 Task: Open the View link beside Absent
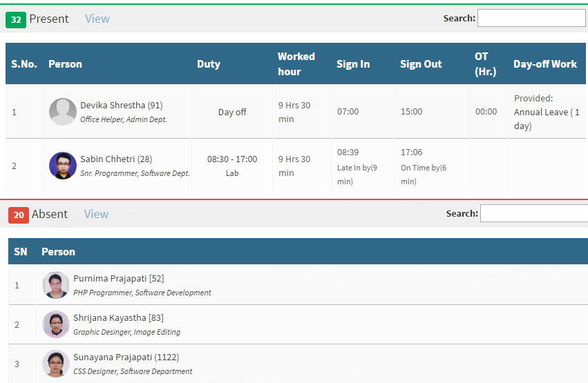coord(96,214)
